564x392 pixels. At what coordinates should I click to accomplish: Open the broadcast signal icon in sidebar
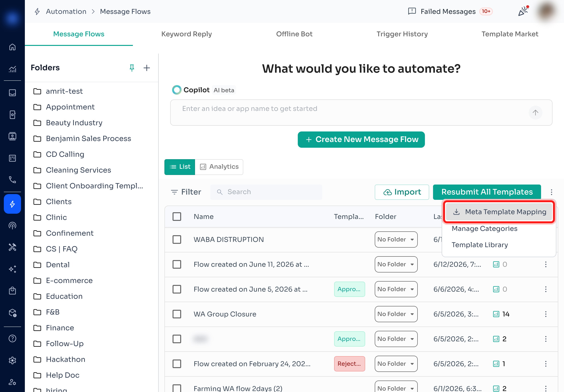coord(12,225)
